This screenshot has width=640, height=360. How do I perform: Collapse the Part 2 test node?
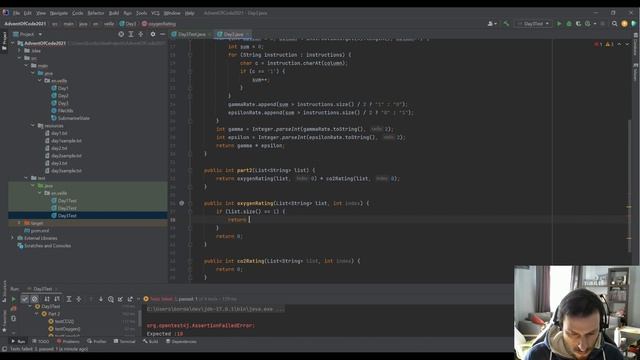click(x=37, y=314)
